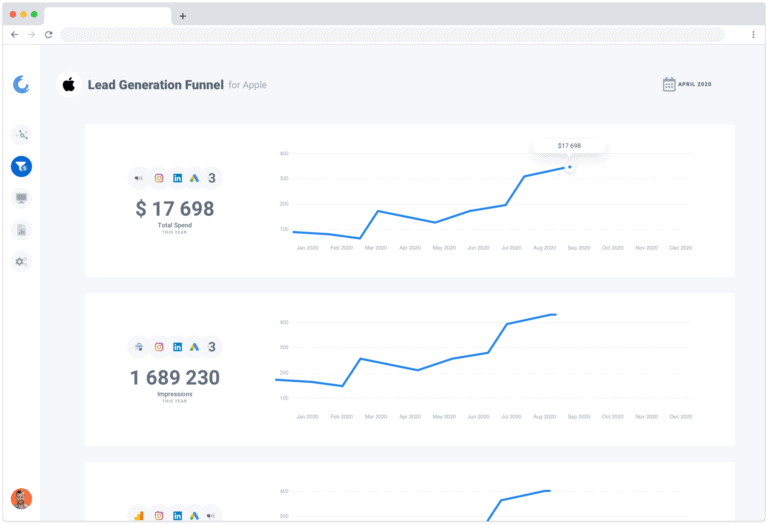This screenshot has width=768, height=524.
Task: Expand the 3 more sources in Total Spend card
Action: click(212, 179)
